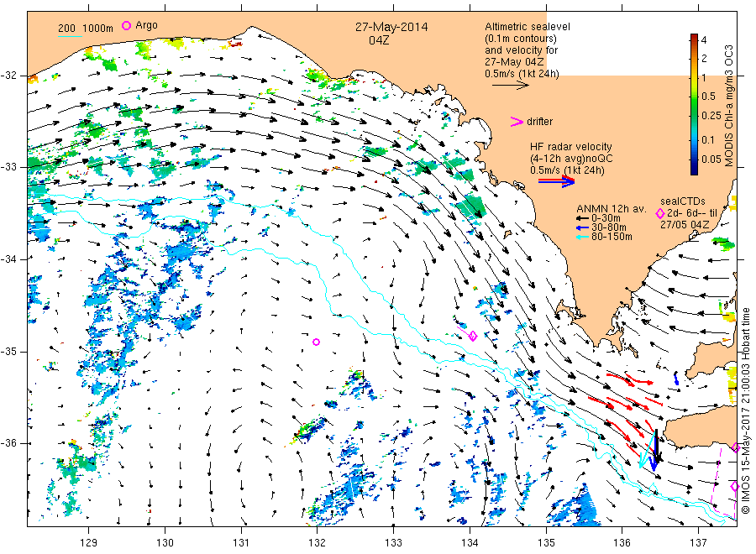Viewport: 756px width, 554px height.
Task: Click the '30-80m' depth label
Action: coord(609,227)
